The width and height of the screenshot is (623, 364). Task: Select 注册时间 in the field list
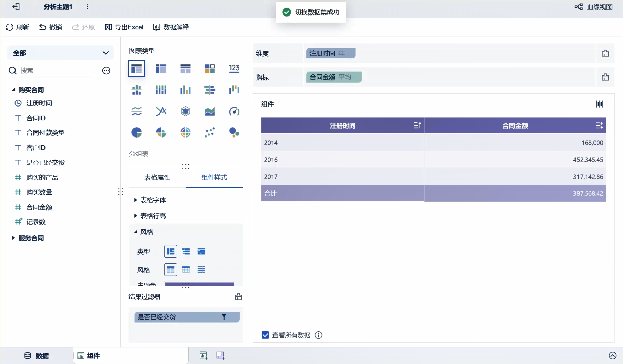(x=39, y=103)
